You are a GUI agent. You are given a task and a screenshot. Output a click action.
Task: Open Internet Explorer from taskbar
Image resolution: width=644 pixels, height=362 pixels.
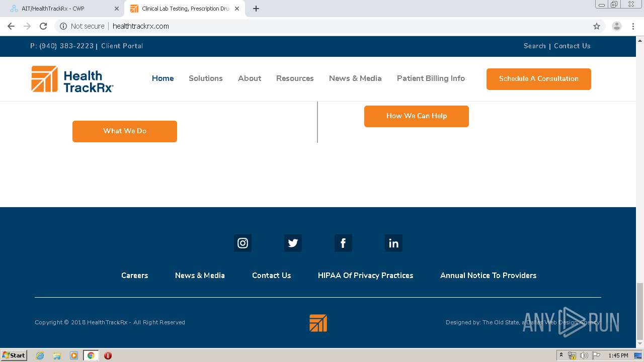40,355
